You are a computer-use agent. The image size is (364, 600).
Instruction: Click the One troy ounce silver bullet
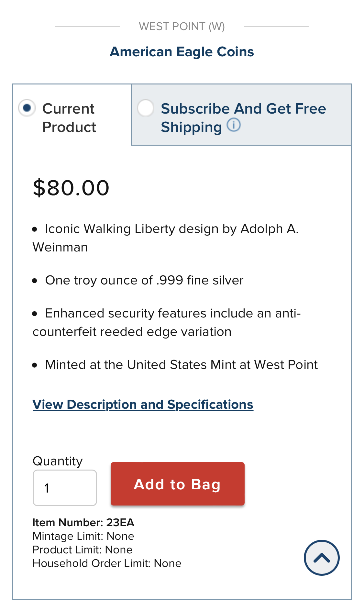coord(138,280)
